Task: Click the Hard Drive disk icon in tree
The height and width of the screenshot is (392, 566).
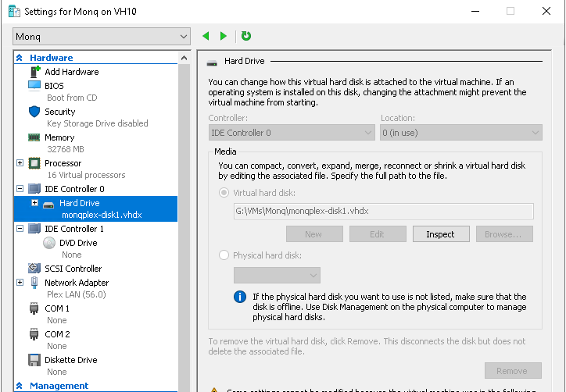Action: tap(48, 205)
